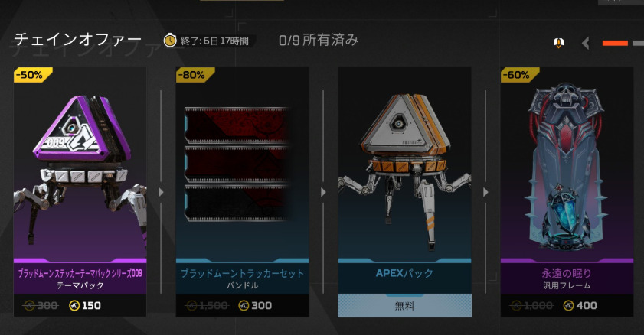Click the bookmark marker icon in header
644x335 pixels.
(x=558, y=43)
